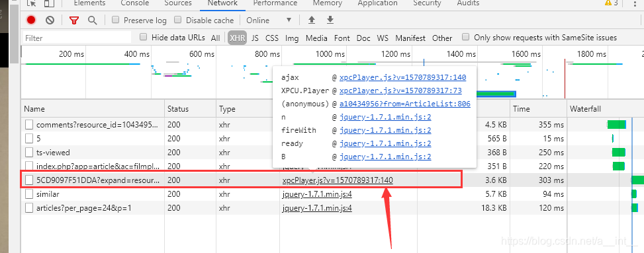Toggle the red filter funnel icon
This screenshot has width=644, height=253.
(74, 20)
